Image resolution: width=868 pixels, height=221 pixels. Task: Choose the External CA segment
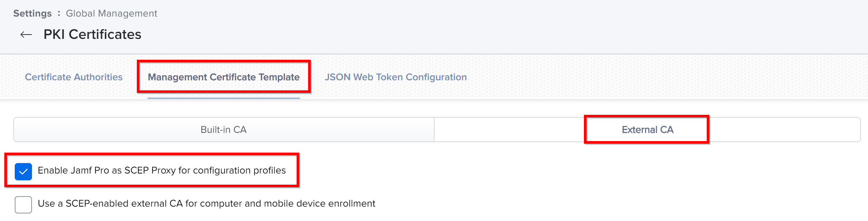coord(647,130)
